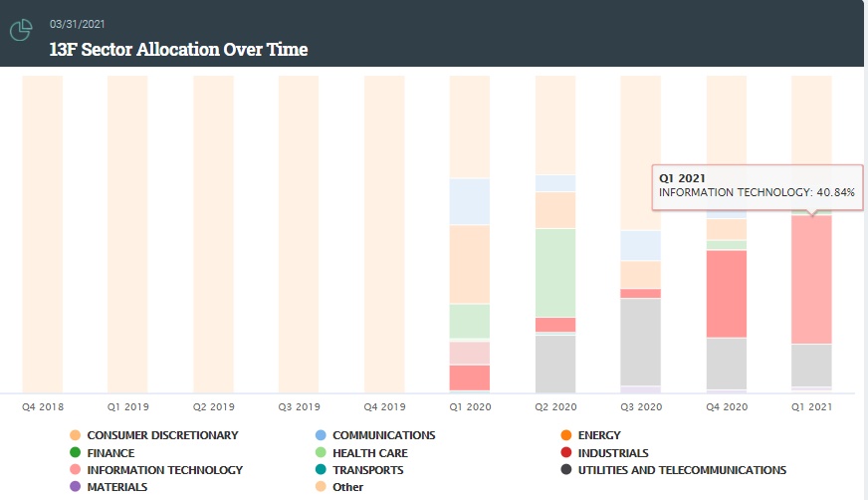868x500 pixels.
Task: Click the Energy legend dot
Action: [x=565, y=435]
